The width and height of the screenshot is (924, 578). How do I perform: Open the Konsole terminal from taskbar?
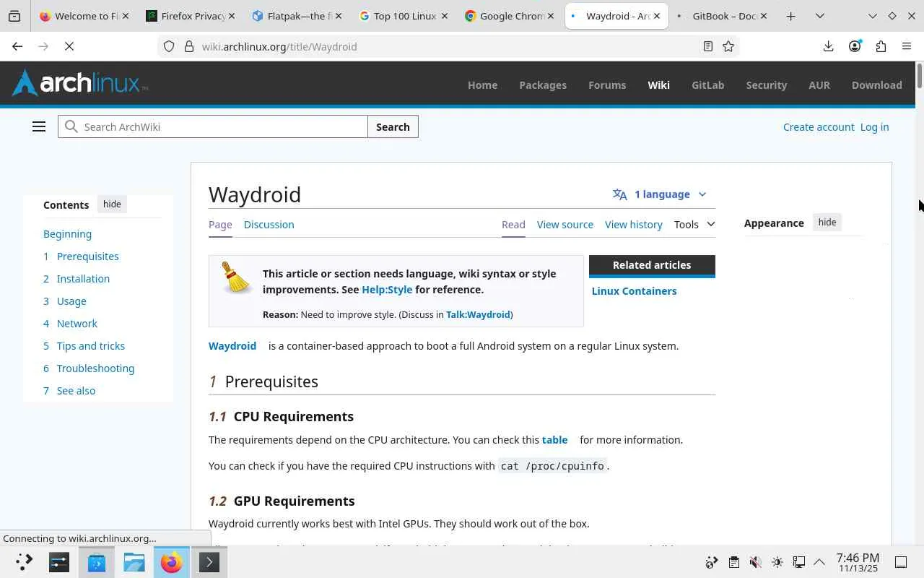pos(209,562)
